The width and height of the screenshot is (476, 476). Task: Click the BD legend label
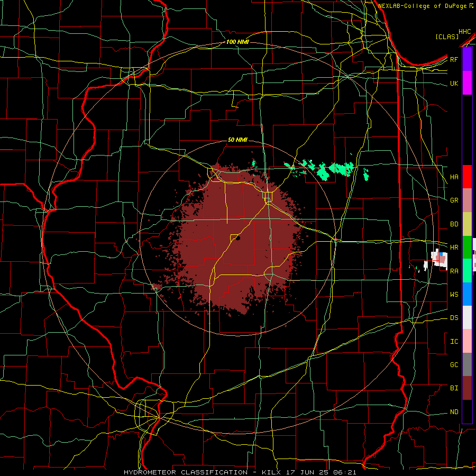click(x=454, y=224)
